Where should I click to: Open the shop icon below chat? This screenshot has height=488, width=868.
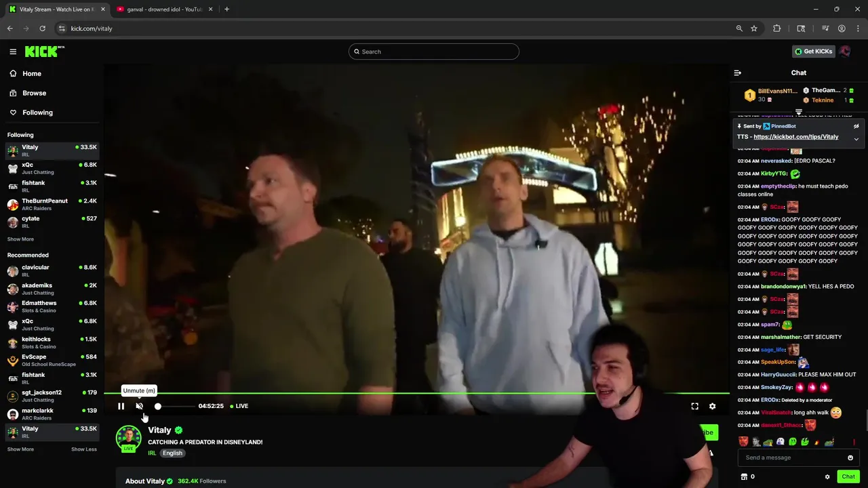744,476
